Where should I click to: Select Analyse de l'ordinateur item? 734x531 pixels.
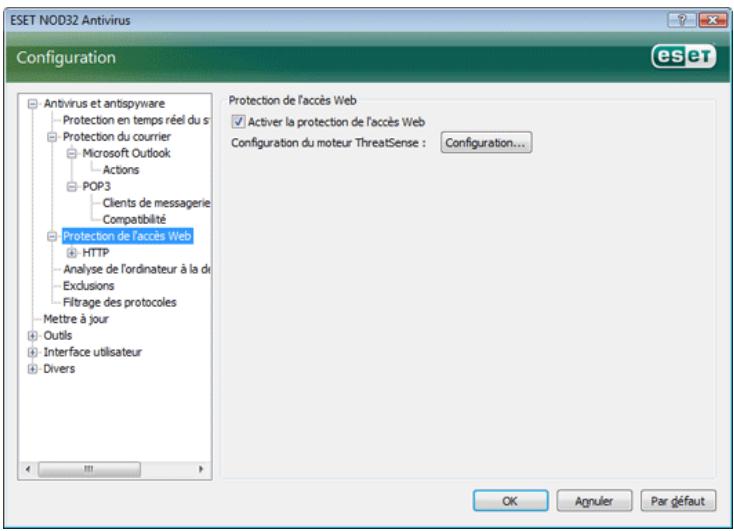137,269
